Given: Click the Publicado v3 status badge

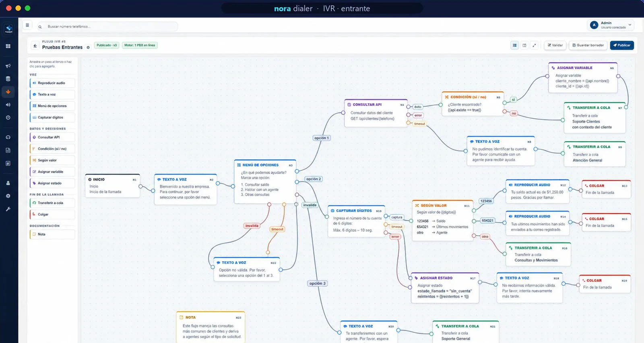Looking at the screenshot, I should (107, 45).
